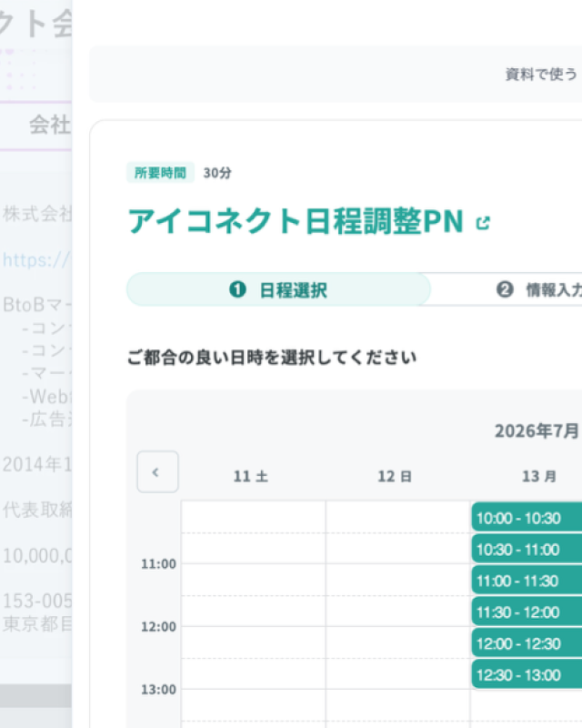Open the https:// link in background page
The width and height of the screenshot is (582, 728).
(x=36, y=260)
